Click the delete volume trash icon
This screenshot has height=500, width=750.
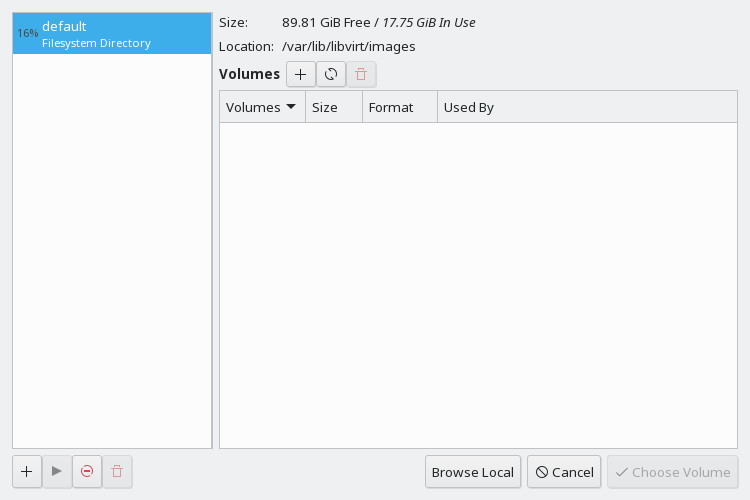361,74
